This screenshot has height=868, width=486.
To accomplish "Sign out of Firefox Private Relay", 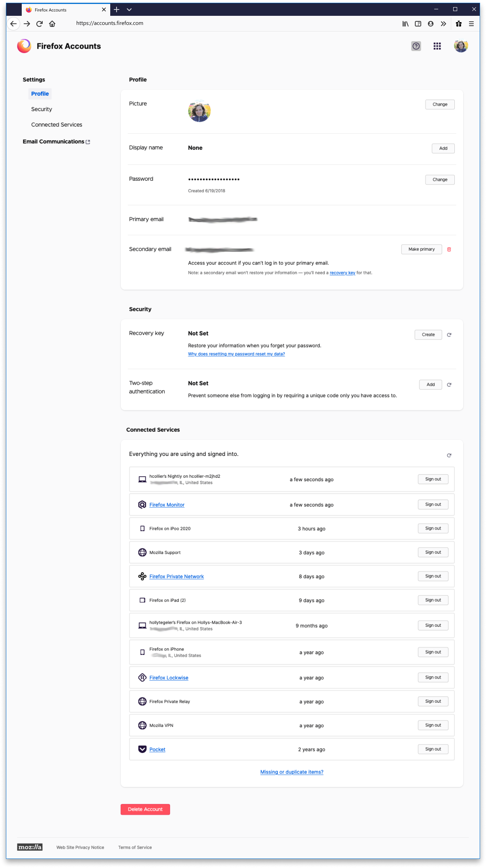I will coord(433,702).
